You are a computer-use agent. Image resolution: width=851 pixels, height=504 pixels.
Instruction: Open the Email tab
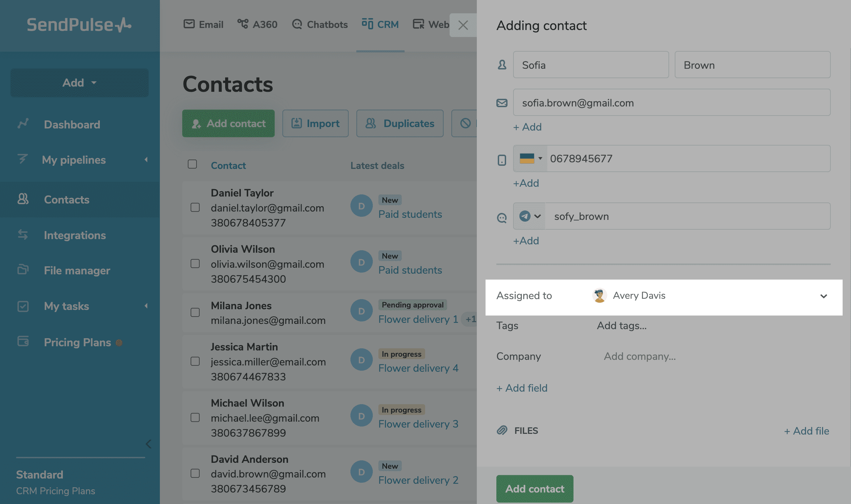click(x=203, y=24)
